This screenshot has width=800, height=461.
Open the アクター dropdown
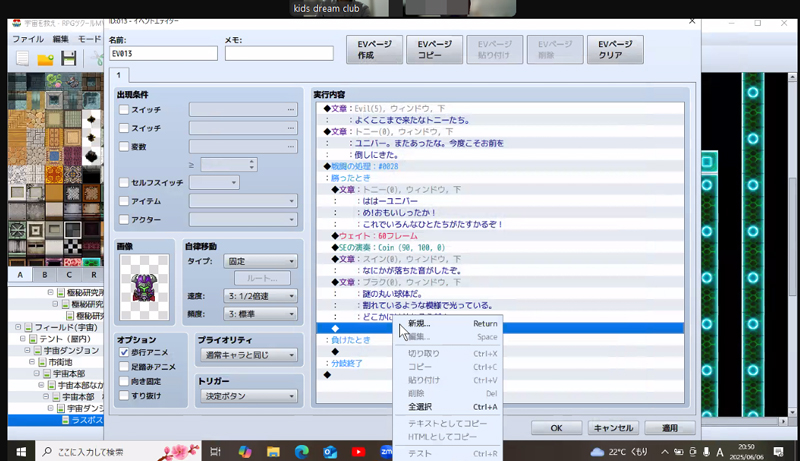243,219
